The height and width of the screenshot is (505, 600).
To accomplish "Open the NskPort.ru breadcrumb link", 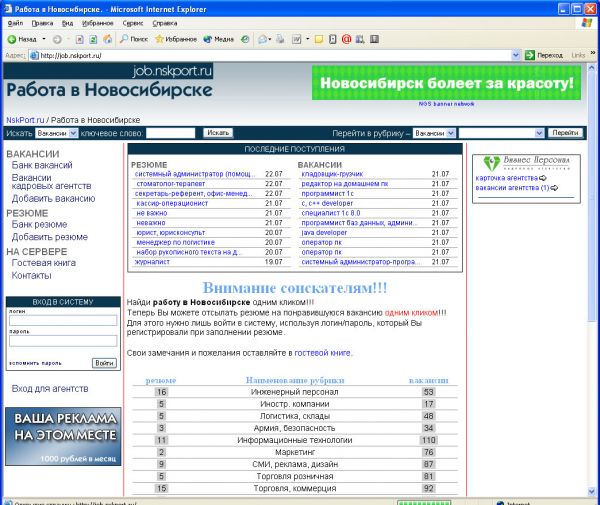I will pos(25,120).
